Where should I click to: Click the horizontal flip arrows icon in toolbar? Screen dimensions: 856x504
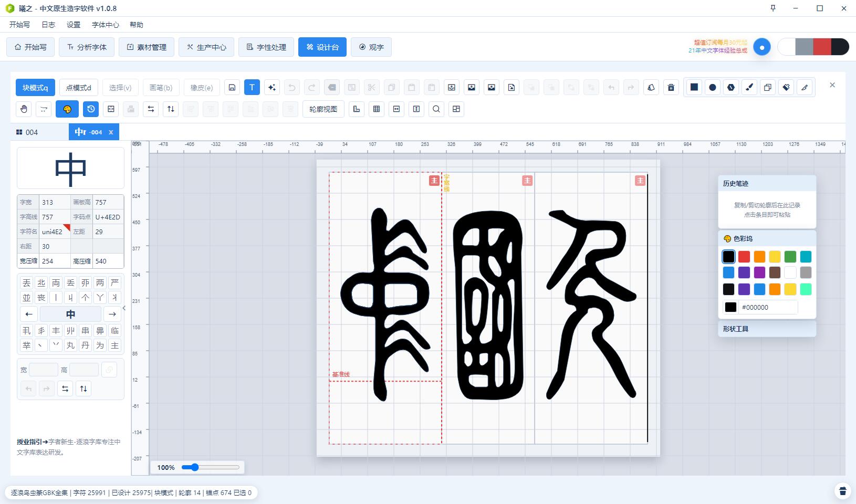[x=151, y=109]
